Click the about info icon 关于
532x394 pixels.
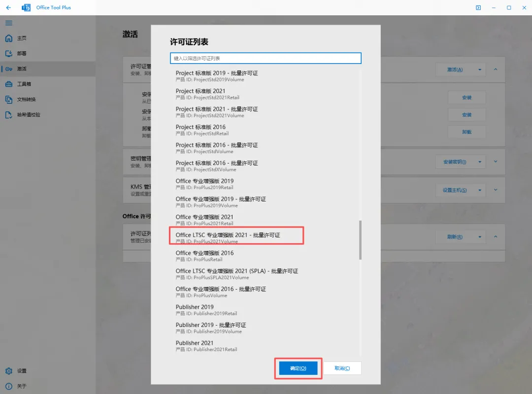coord(9,386)
